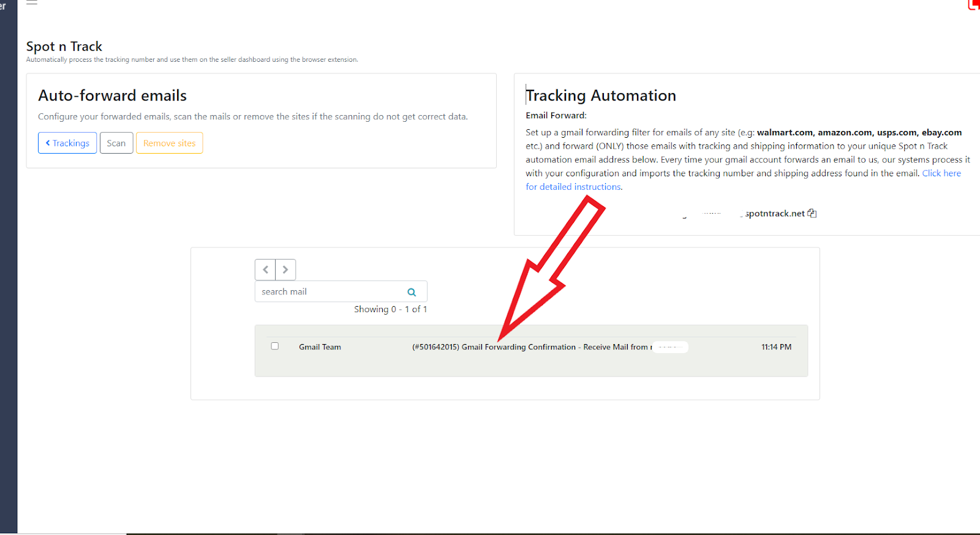Click the 11:14 PM timestamp
The height and width of the screenshot is (535, 980).
(x=776, y=347)
